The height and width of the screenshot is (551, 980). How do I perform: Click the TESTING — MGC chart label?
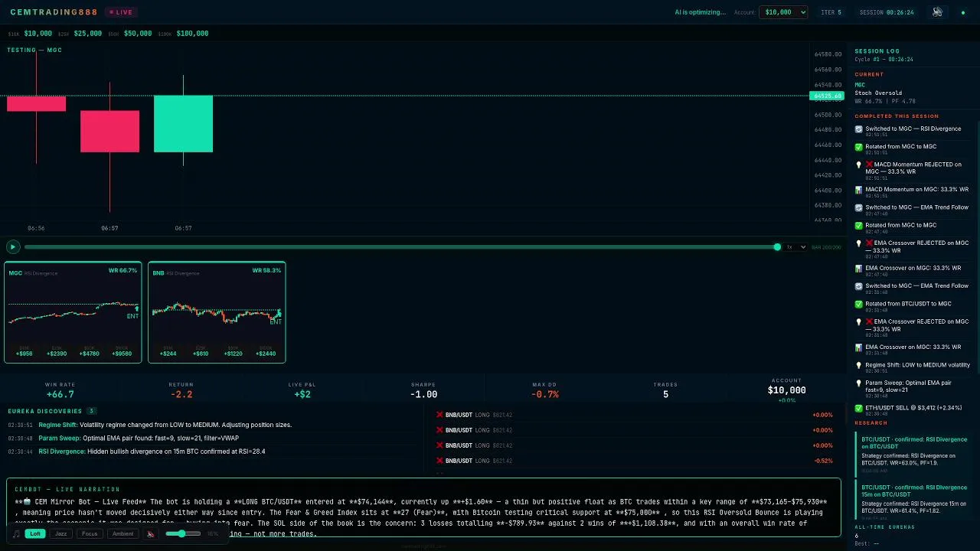coord(34,51)
